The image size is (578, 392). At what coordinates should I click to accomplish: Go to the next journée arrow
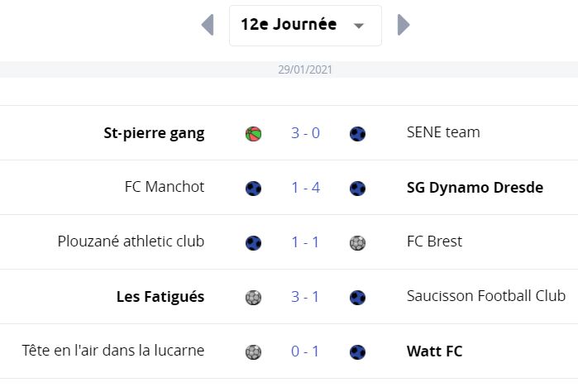(x=404, y=25)
